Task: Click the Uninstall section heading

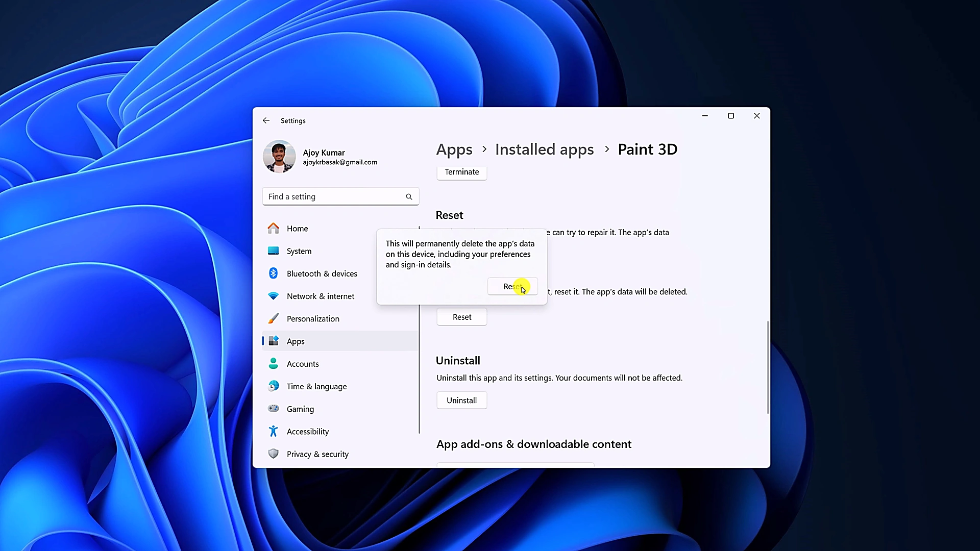Action: pyautogui.click(x=458, y=361)
